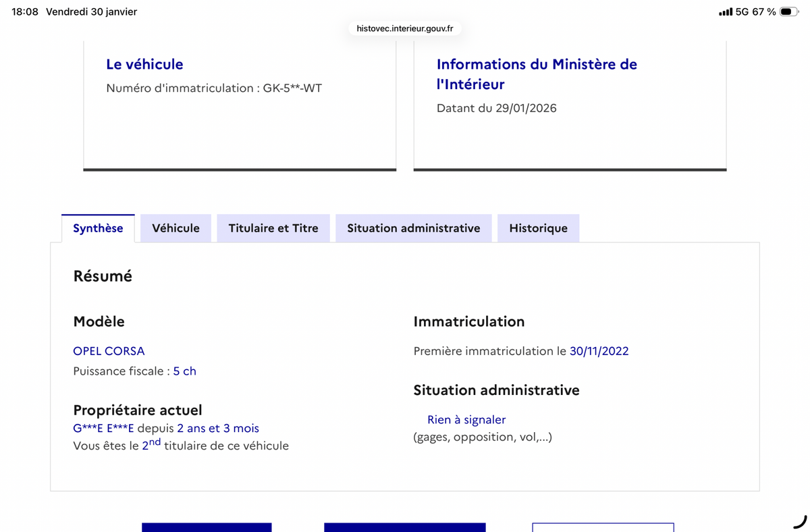This screenshot has width=810, height=532.
Task: Open the Titulaire et Titre tab
Action: pos(273,228)
